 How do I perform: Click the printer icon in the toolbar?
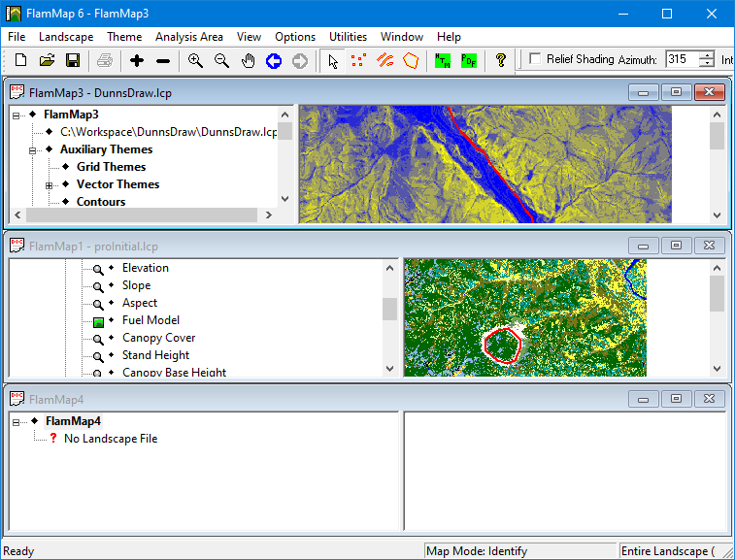(105, 60)
